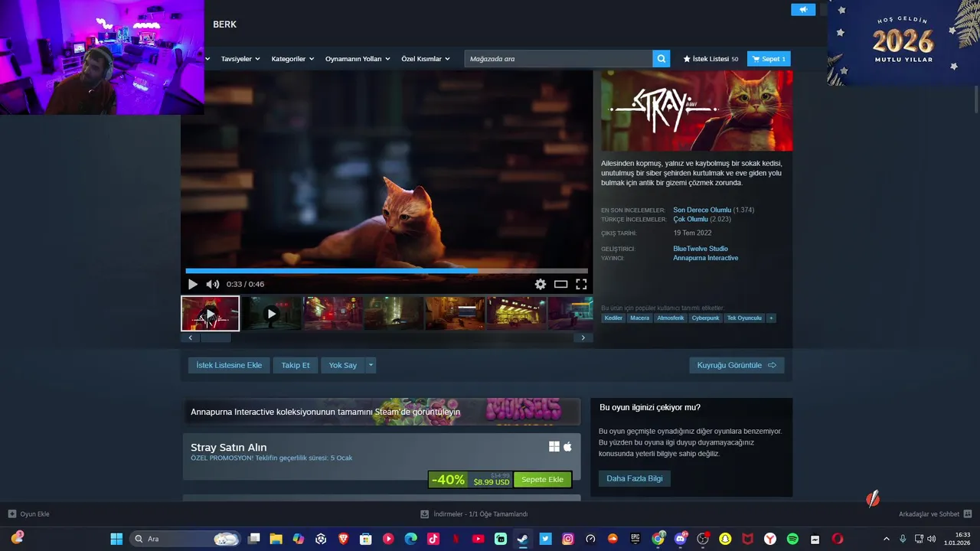
Task: Click the Takip Et button
Action: pyautogui.click(x=296, y=365)
